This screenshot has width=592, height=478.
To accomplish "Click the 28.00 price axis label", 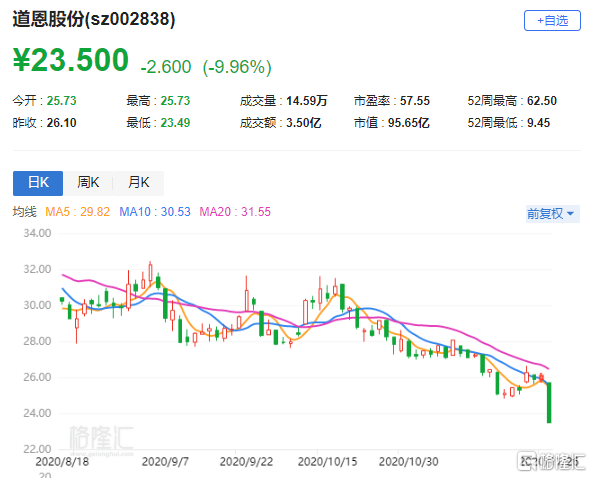I will [x=37, y=341].
